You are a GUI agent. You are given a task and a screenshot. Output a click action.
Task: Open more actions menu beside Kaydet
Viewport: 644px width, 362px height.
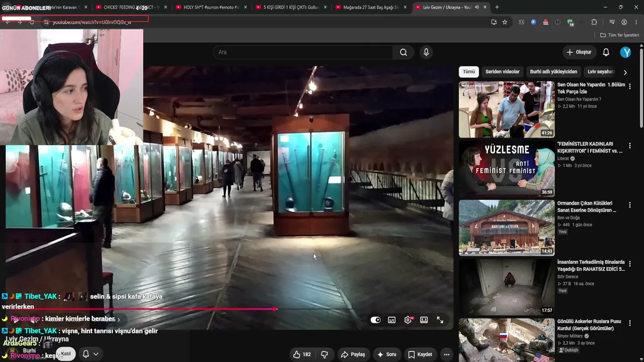tap(446, 354)
